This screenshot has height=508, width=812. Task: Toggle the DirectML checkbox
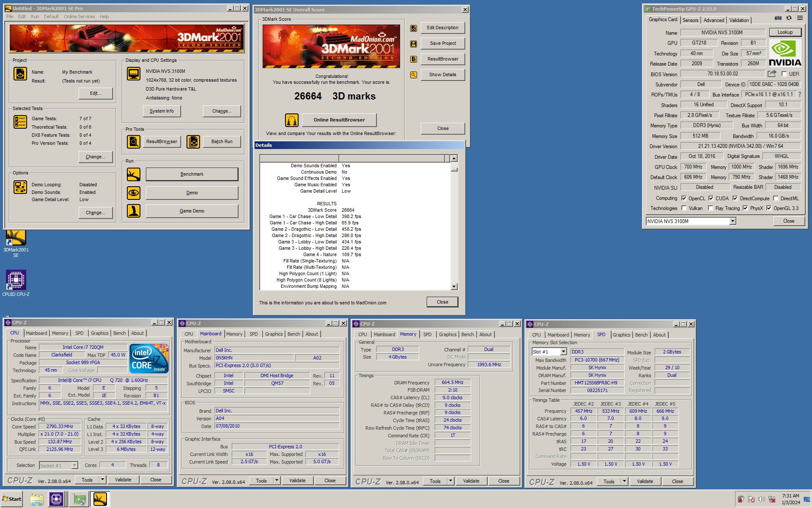pyautogui.click(x=776, y=198)
